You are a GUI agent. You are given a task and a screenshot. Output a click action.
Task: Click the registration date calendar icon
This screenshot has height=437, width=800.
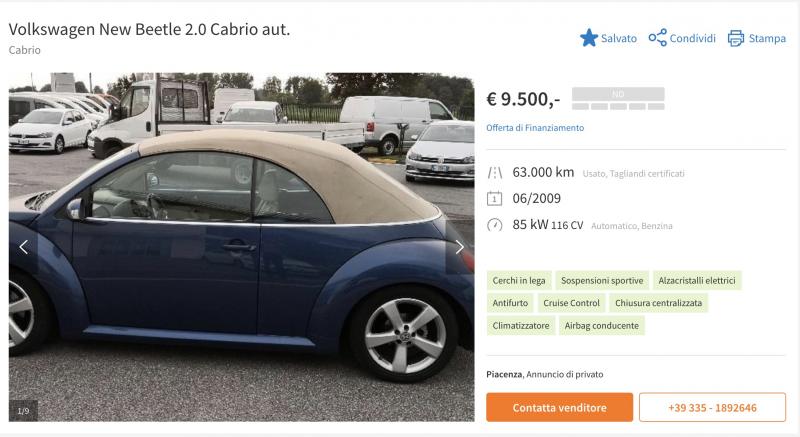[494, 198]
